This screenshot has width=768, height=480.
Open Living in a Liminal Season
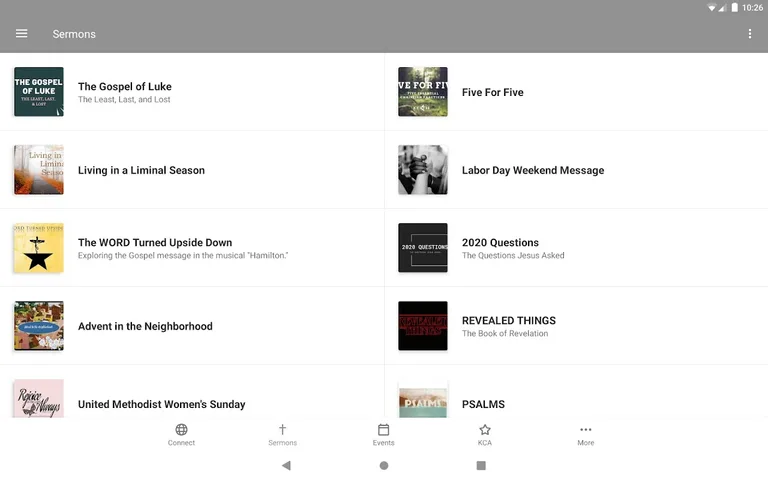(141, 170)
